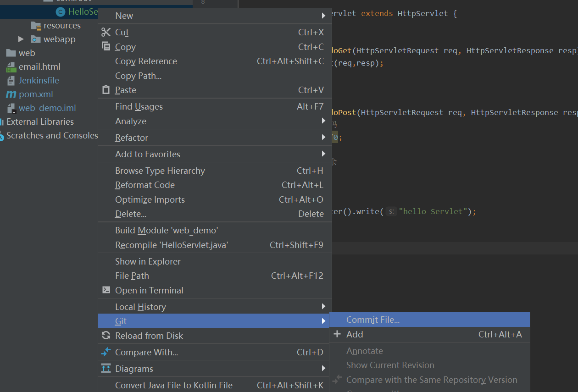
Task: Choose Show in Explorer
Action: pyautogui.click(x=215, y=261)
